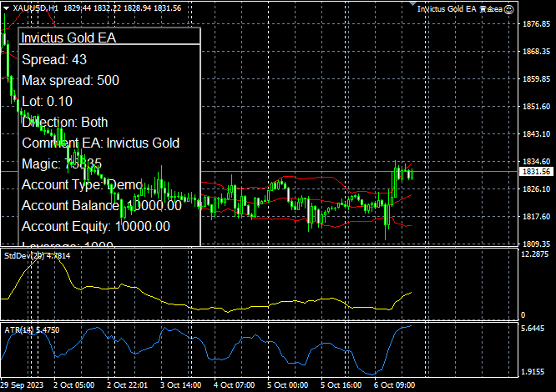Click the '2 Oct 05:00' time label
The height and width of the screenshot is (392, 556).
tap(73, 385)
